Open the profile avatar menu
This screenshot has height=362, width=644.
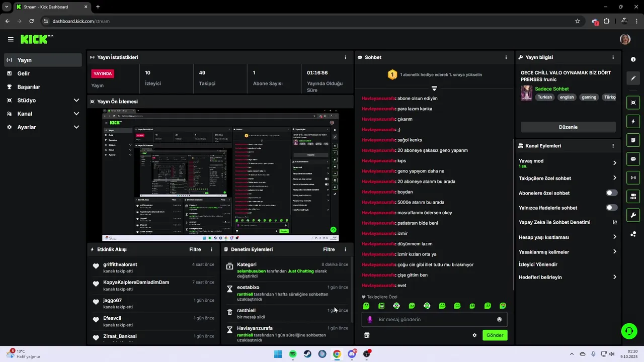click(625, 39)
